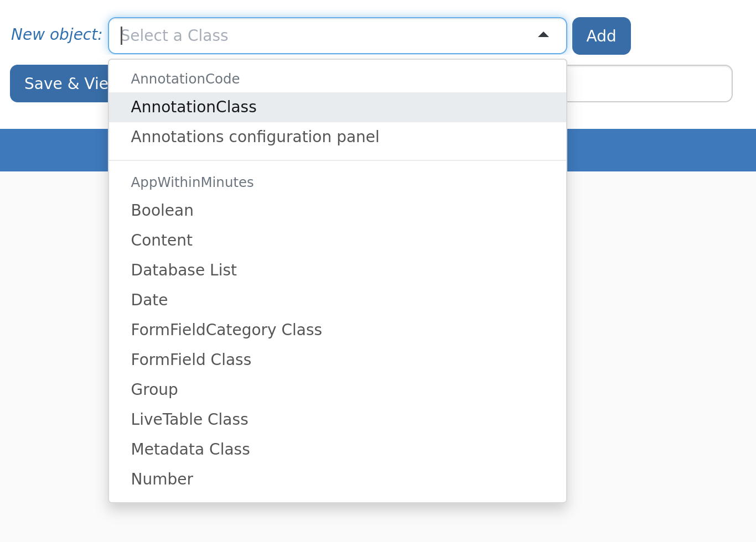This screenshot has height=542, width=756.
Task: Click the AnnotationCode group header
Action: 185,79
